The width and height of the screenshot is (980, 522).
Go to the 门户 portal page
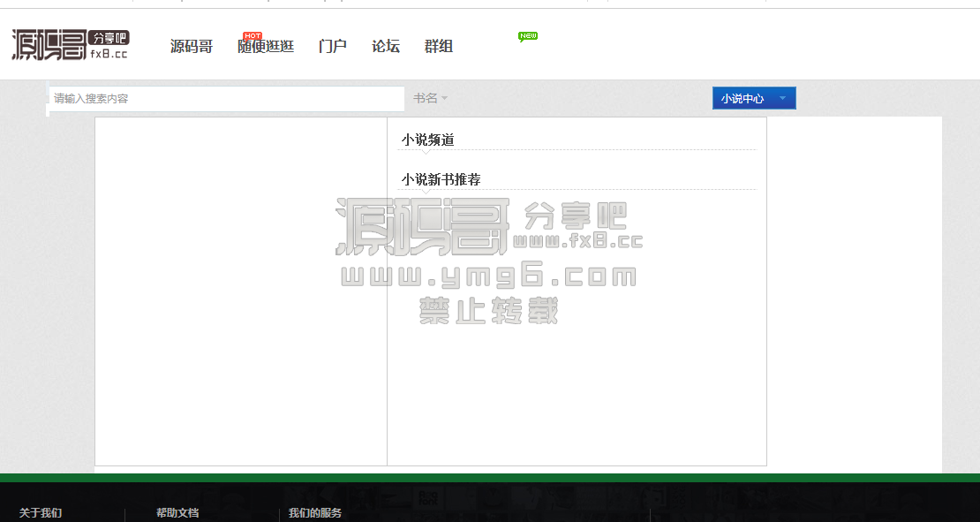[x=333, y=46]
